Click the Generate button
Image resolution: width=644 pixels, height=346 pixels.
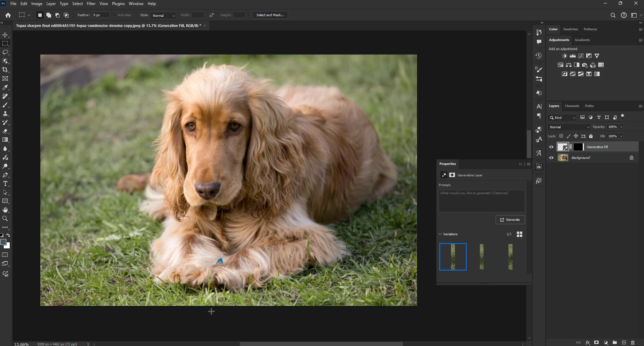510,220
